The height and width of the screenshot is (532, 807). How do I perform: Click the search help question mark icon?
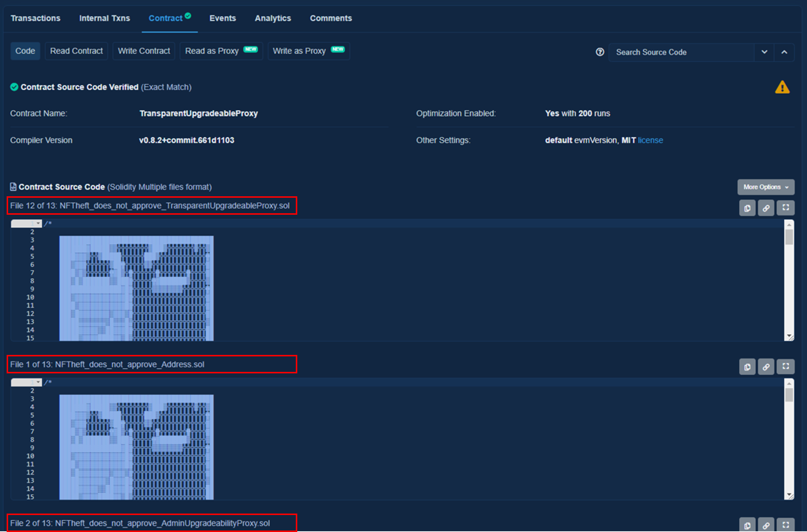click(600, 52)
